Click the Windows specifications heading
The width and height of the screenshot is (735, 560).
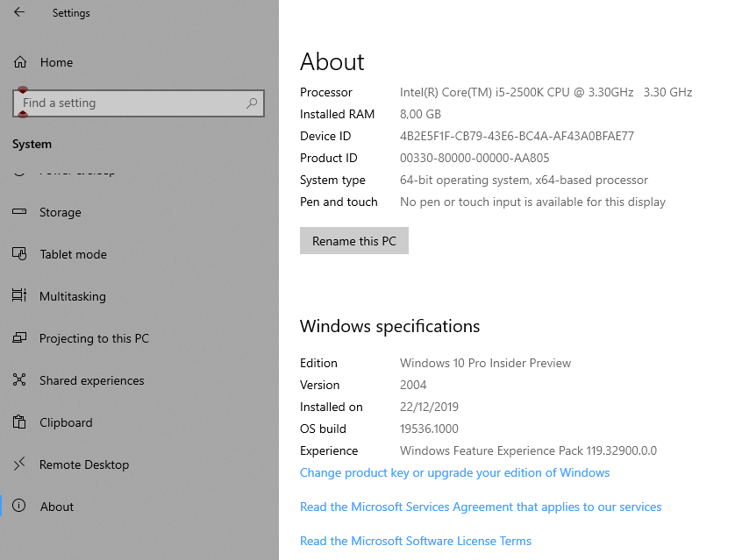[389, 326]
